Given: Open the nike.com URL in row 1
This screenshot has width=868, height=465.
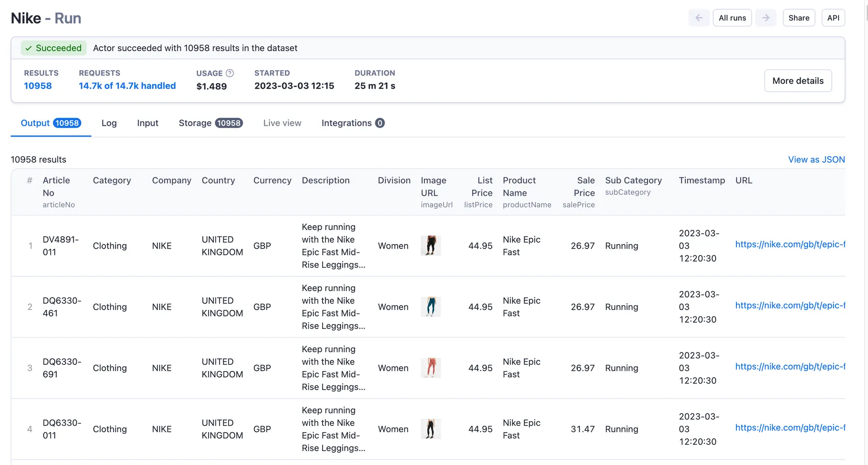Looking at the screenshot, I should (x=790, y=245).
